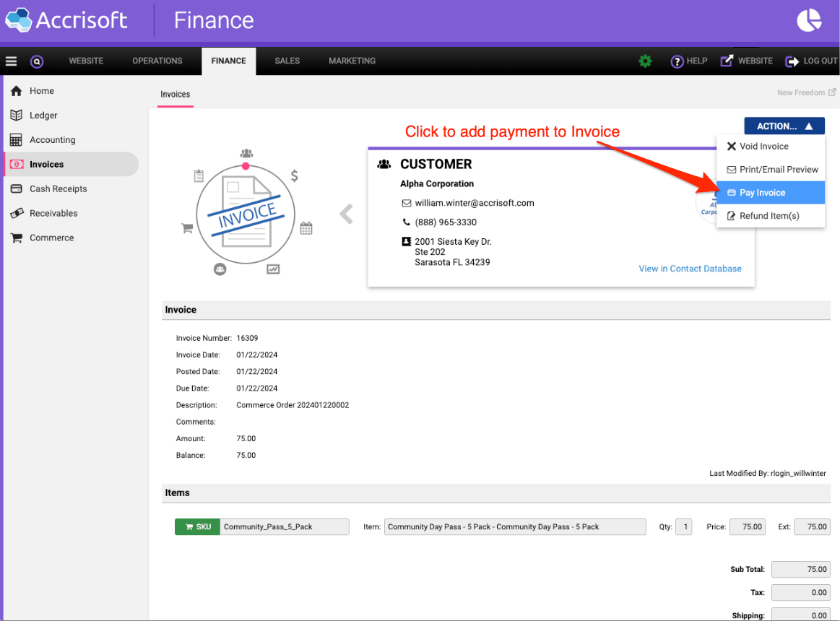Open Cash Receipts in sidebar

point(58,189)
